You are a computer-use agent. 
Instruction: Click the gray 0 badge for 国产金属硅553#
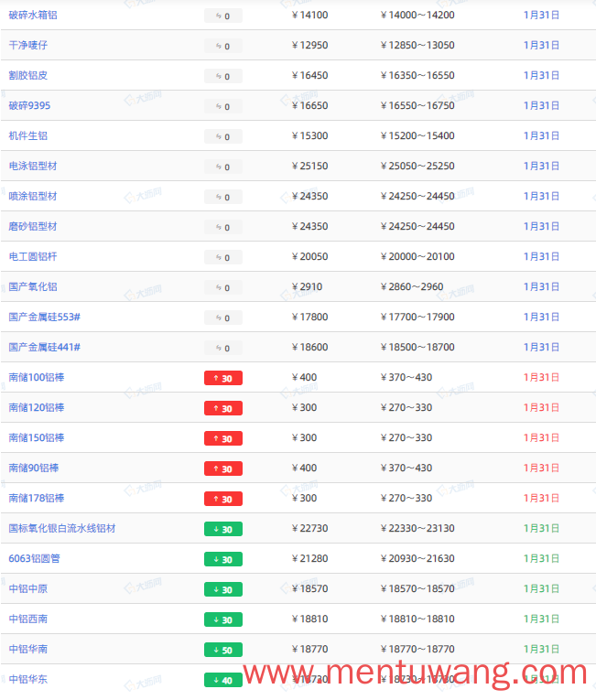point(223,318)
